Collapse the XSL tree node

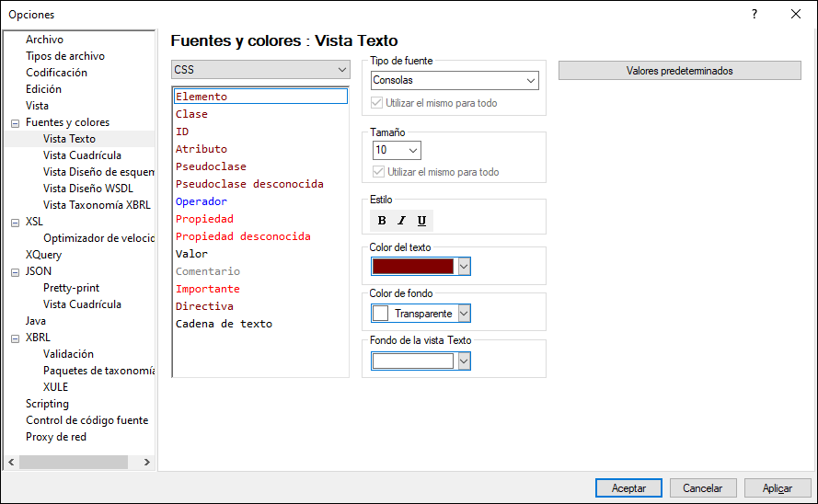[x=15, y=222]
